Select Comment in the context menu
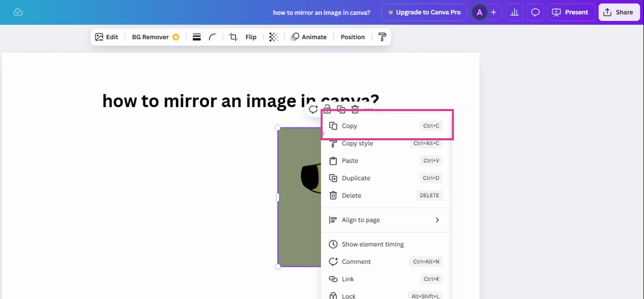Image resolution: width=644 pixels, height=299 pixels. pos(386,262)
